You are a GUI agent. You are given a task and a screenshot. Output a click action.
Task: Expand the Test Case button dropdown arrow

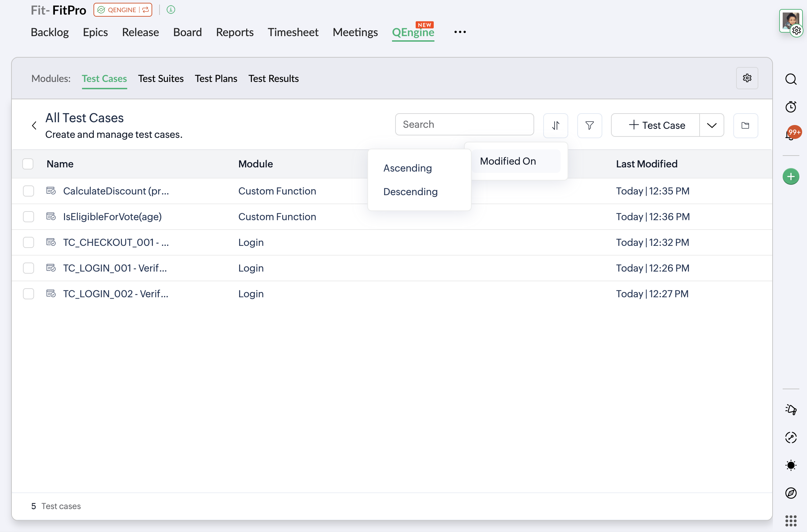tap(711, 125)
